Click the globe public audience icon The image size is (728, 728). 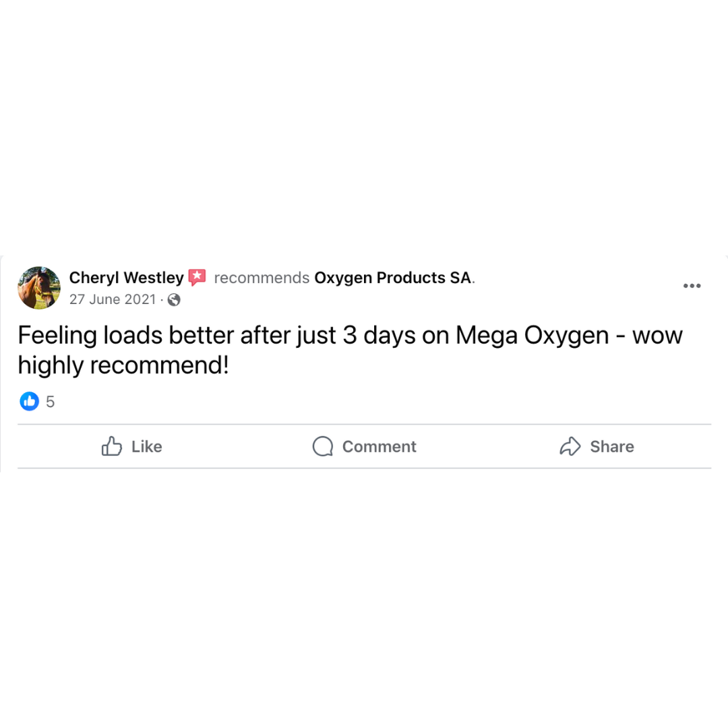174,300
